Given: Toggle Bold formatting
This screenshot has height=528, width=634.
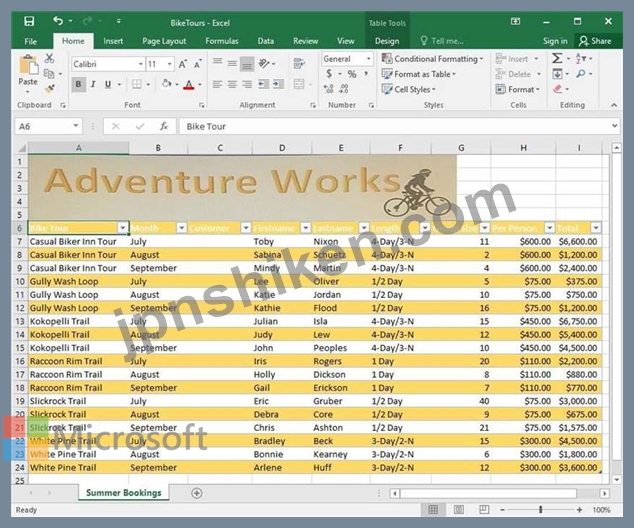Looking at the screenshot, I should click(78, 84).
